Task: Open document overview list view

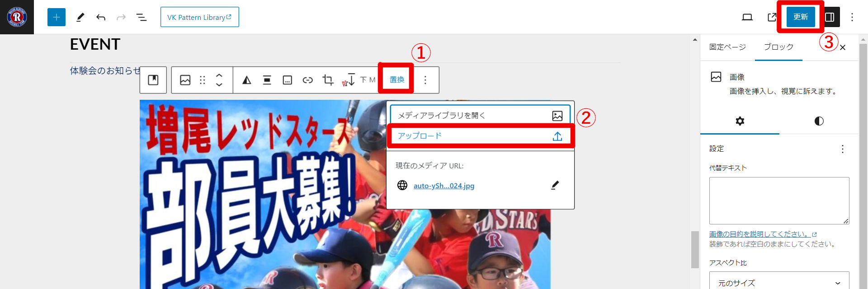Action: 142,17
